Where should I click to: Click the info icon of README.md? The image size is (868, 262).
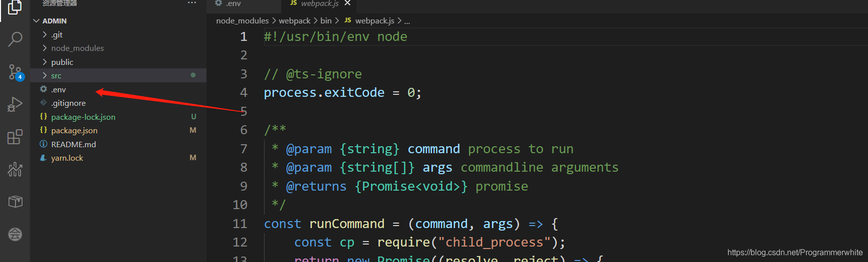(43, 144)
